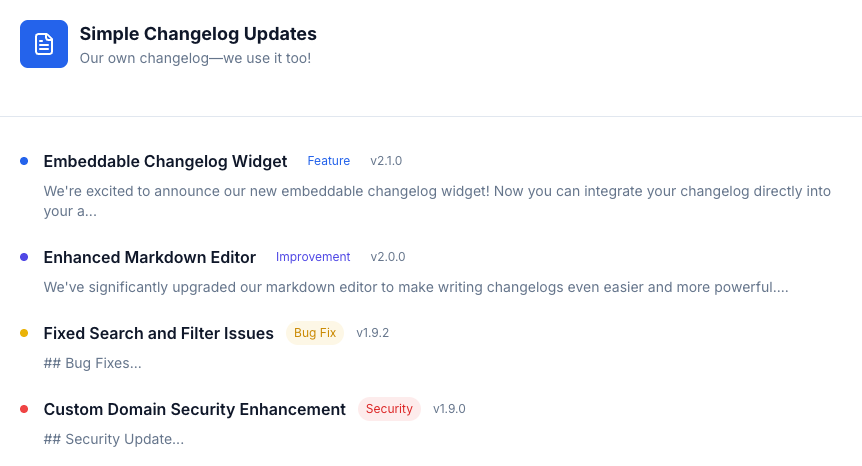Open the Enhanced Markdown Editor entry
Image resolution: width=862 pixels, height=466 pixels.
point(150,257)
